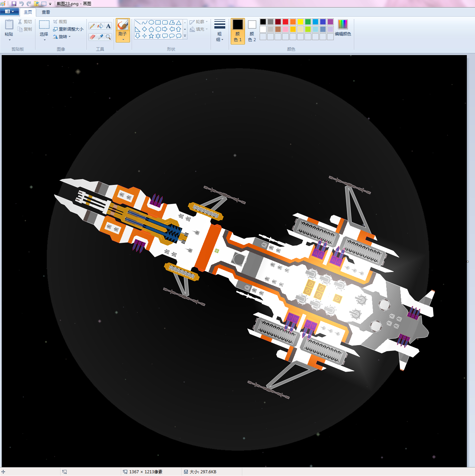
Task: Select the Fill with color bucket tool
Action: tap(100, 26)
